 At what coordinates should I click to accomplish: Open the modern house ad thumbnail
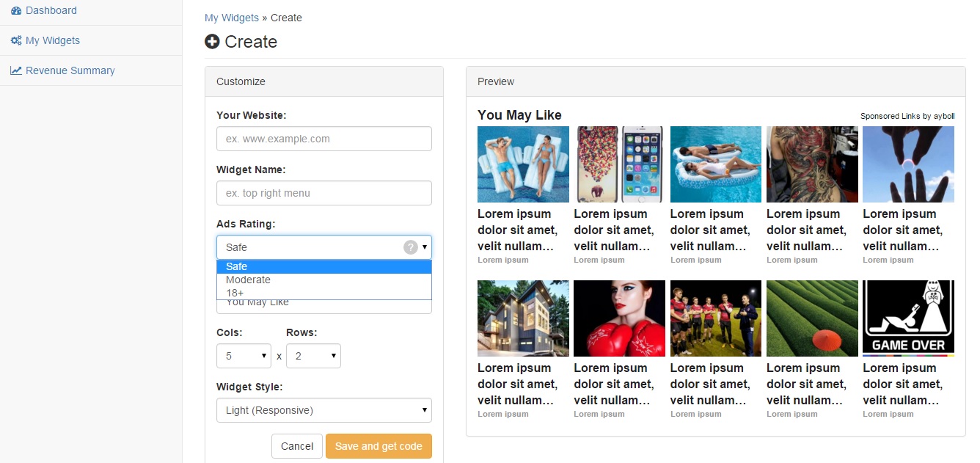click(523, 318)
